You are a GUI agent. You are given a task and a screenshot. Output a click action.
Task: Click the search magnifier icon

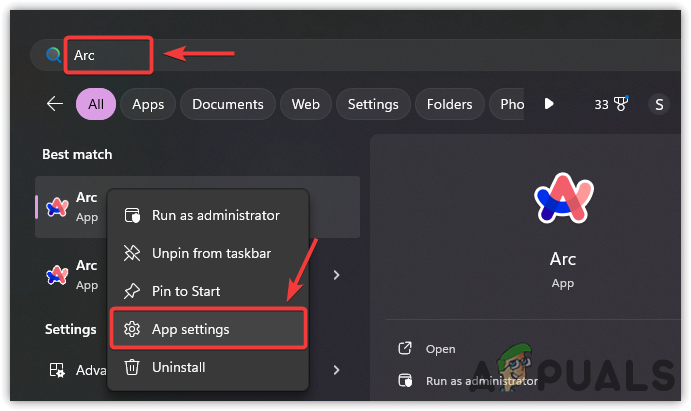(x=53, y=55)
